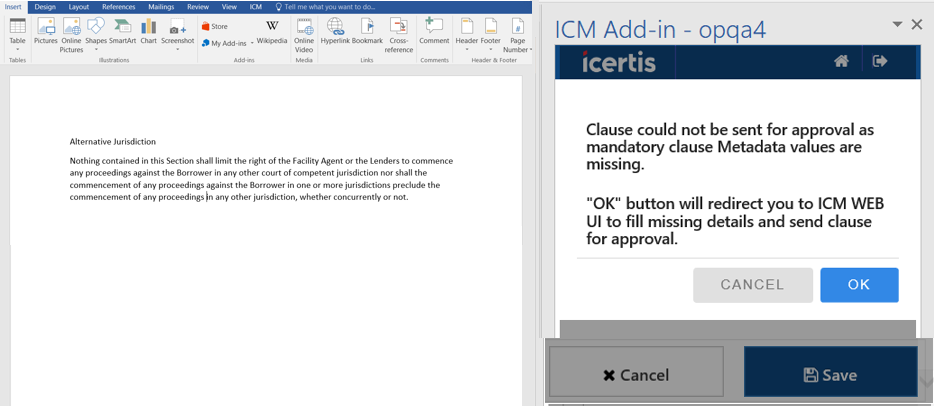This screenshot has width=934, height=406.
Task: Insert a Chart
Action: [148, 32]
